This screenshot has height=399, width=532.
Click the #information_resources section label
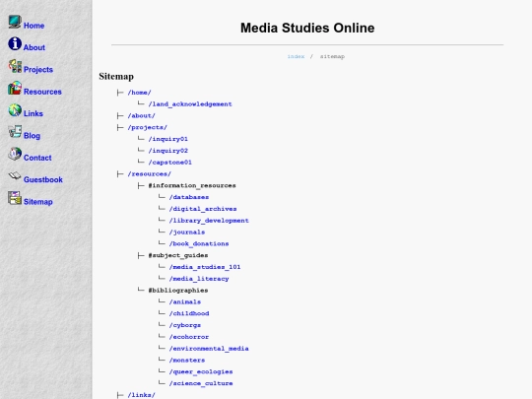192,185
